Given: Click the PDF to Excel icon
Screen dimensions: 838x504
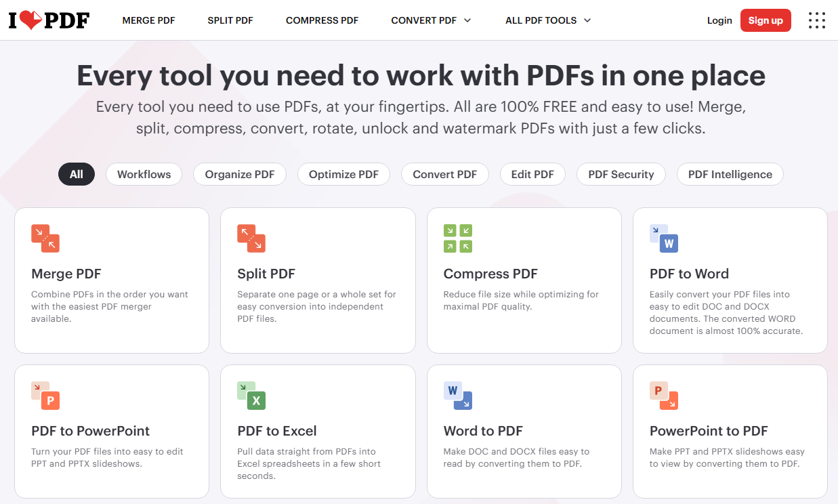Looking at the screenshot, I should 251,396.
